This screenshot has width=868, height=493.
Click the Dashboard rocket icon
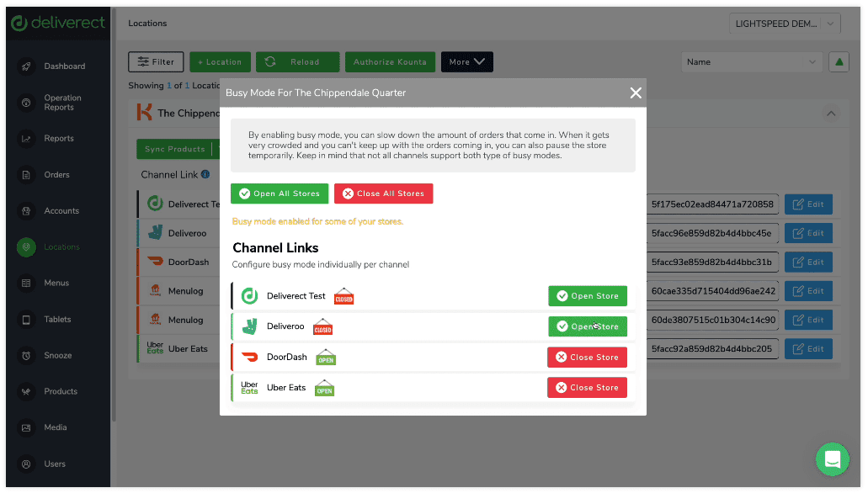tap(26, 66)
